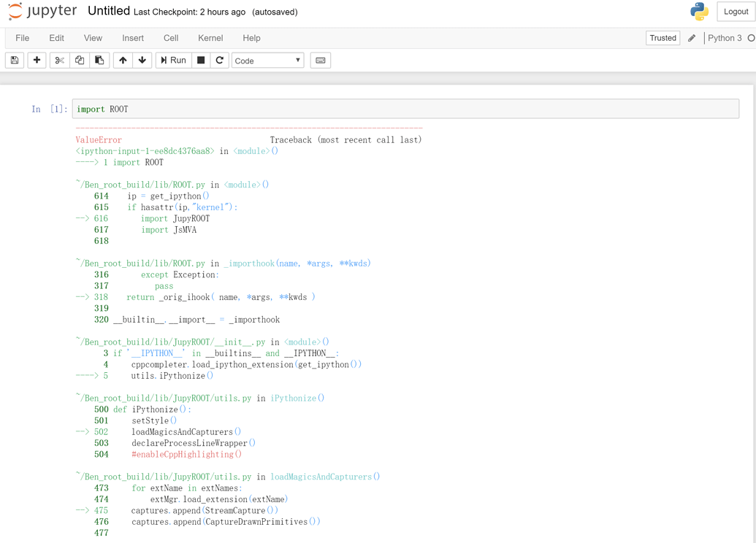Paste a cell using the clipboard icon
Image resolution: width=756 pixels, height=543 pixels.
(x=99, y=60)
